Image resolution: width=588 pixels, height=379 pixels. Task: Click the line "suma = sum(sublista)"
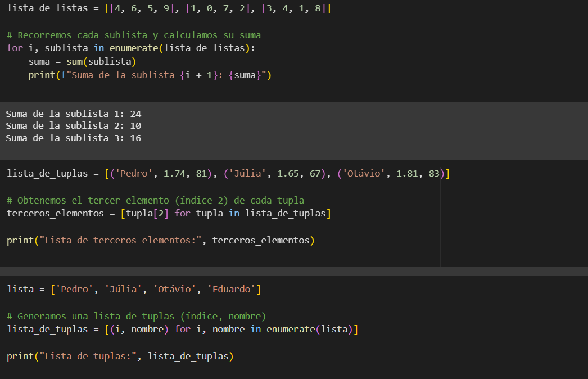(x=83, y=61)
